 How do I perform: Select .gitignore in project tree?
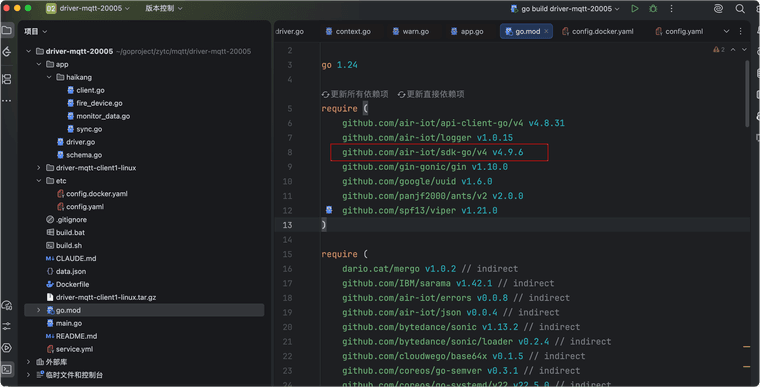pos(66,220)
